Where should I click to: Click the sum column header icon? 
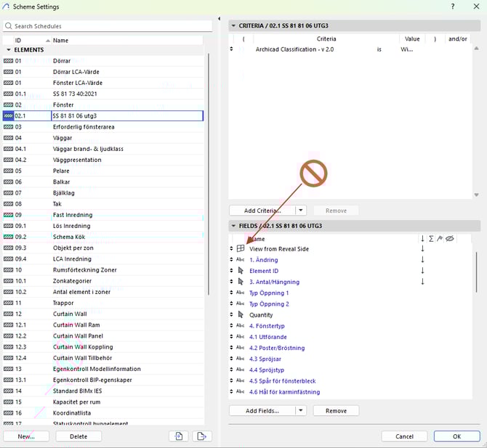[x=432, y=238]
